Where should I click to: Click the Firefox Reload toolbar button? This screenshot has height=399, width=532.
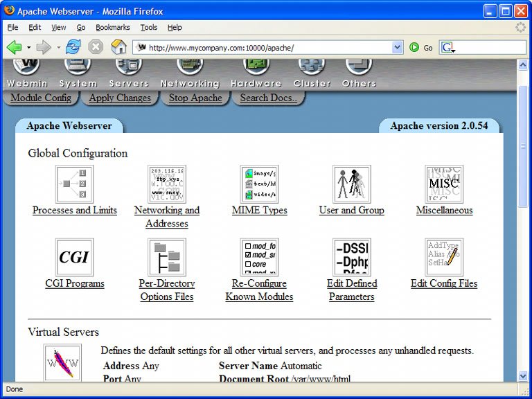click(73, 48)
